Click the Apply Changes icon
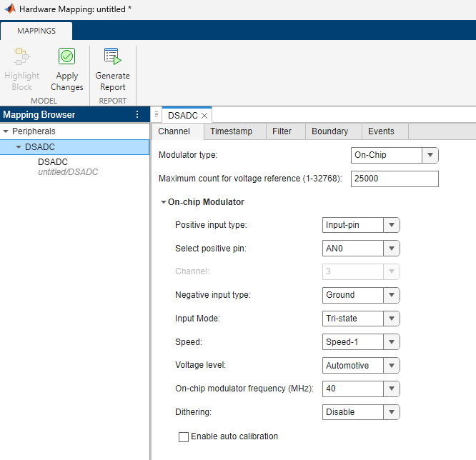Viewport: 476px width, 460px height. click(67, 58)
